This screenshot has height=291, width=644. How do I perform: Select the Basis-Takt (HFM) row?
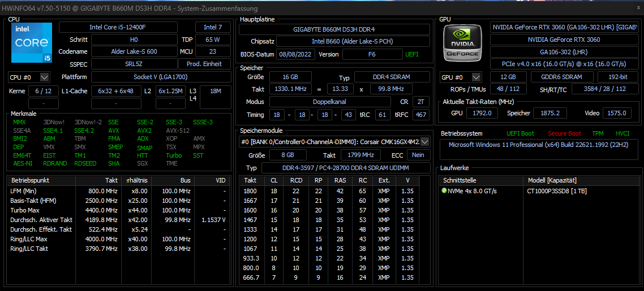tap(119, 201)
